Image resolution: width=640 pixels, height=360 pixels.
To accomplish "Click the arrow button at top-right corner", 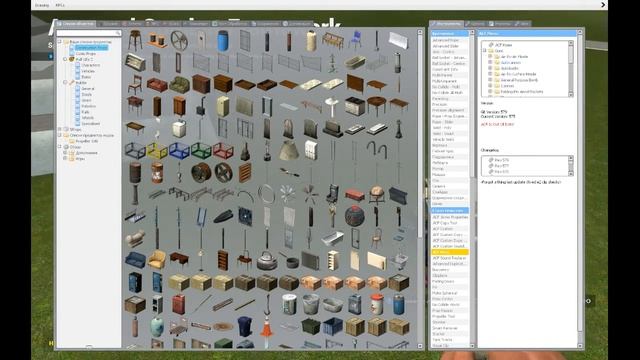I will coord(603,5).
